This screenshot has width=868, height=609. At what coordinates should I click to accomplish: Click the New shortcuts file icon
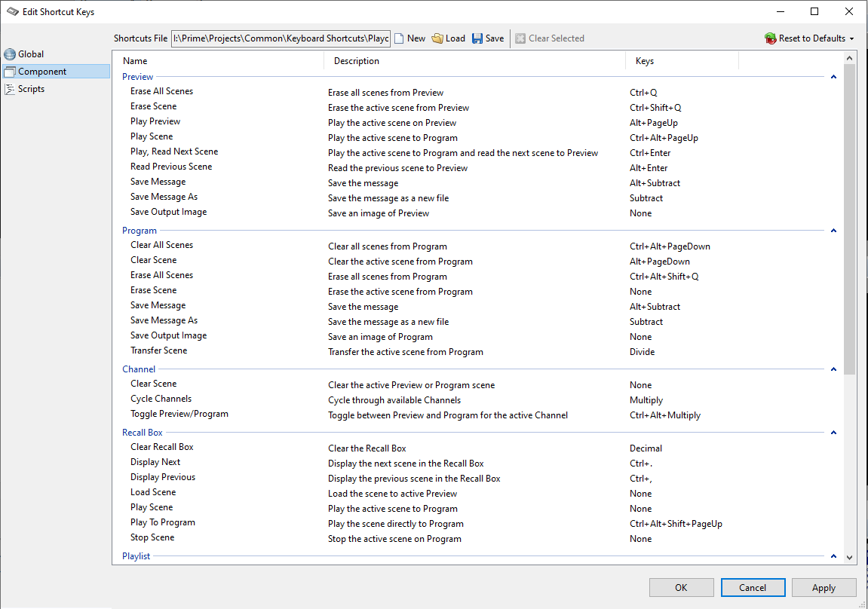click(400, 38)
